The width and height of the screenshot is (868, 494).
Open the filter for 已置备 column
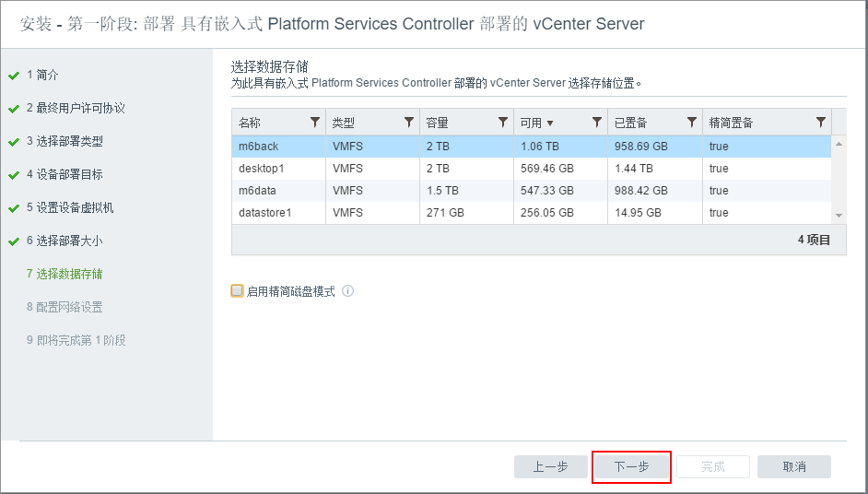(691, 123)
